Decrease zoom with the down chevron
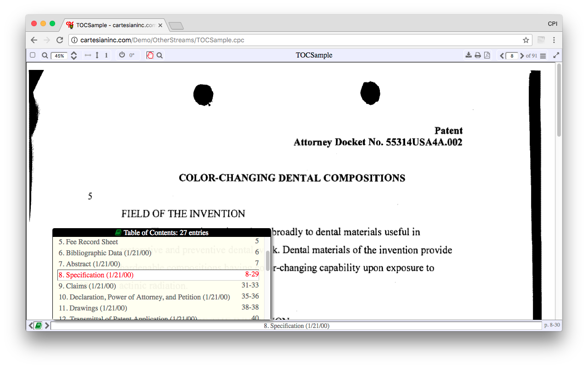This screenshot has width=588, height=368. 73,58
